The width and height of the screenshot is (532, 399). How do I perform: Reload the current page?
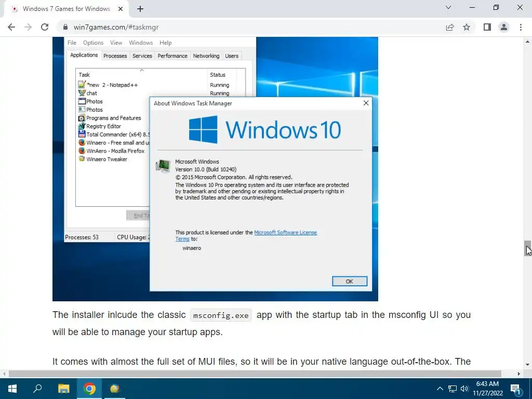pos(45,27)
